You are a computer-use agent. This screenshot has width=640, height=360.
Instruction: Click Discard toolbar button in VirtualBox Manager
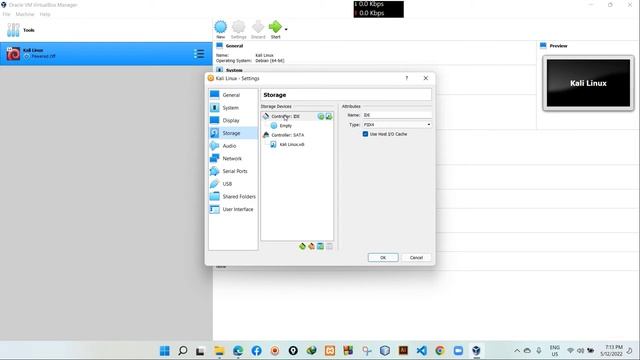(258, 29)
